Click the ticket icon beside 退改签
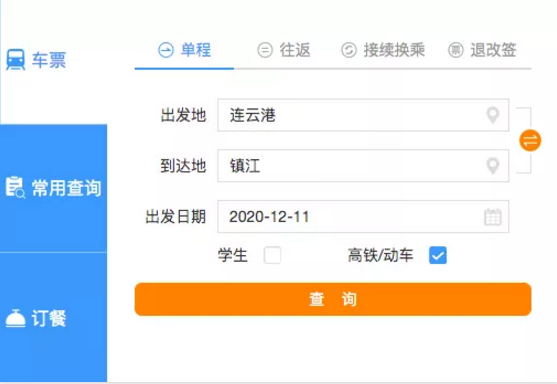The height and width of the screenshot is (384, 557). click(456, 50)
